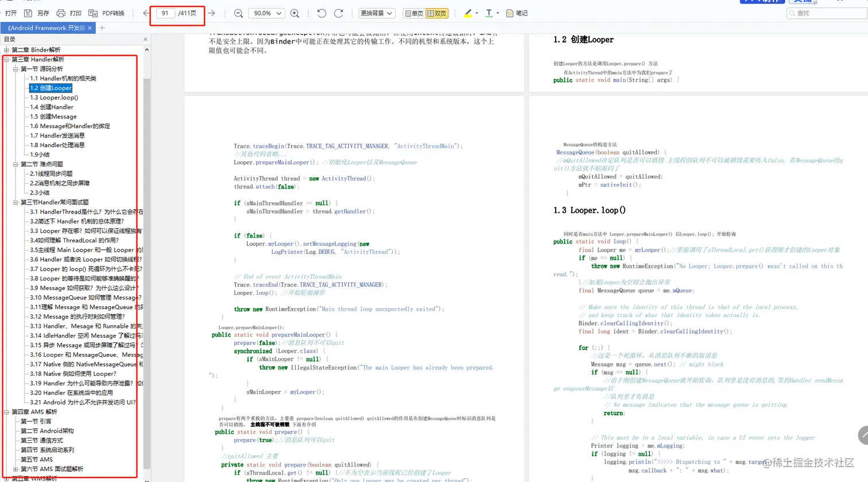Screen dimensions: 868x482
Task: Click the PPT制作 button
Action: 762,3
